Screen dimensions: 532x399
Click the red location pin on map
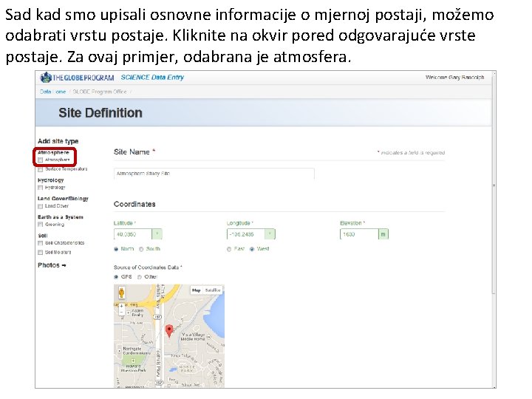click(x=169, y=331)
